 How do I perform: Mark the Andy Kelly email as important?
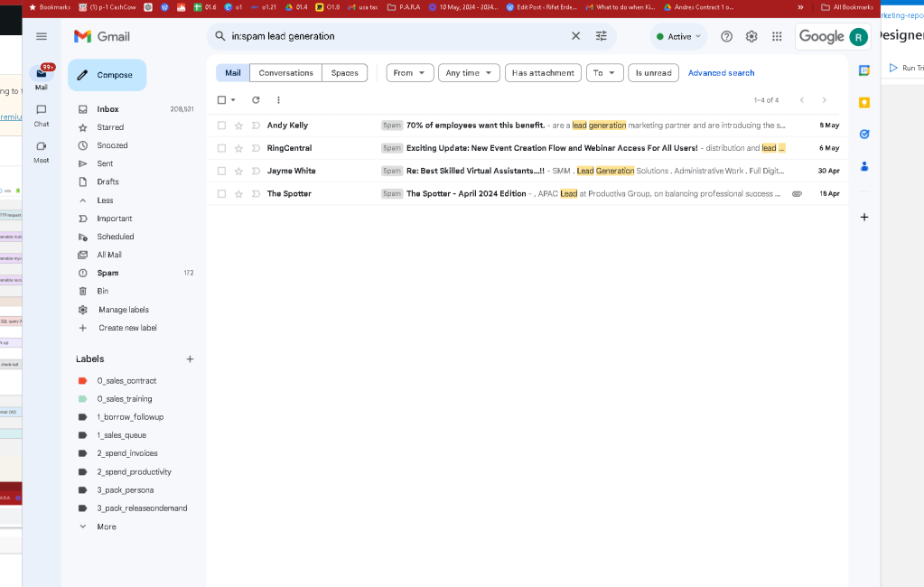[x=256, y=126]
